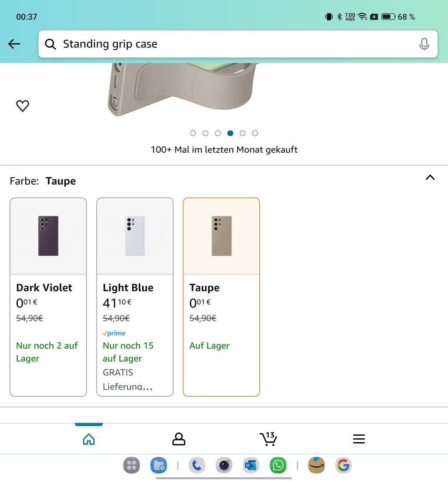Show the fifth product image dot
Image resolution: width=448 pixels, height=482 pixels.
[x=243, y=133]
